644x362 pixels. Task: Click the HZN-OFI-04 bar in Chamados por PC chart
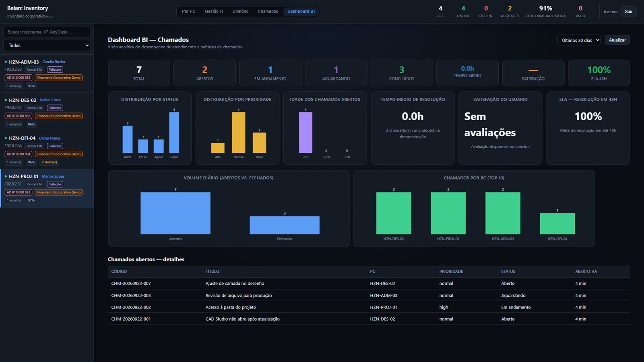click(x=557, y=224)
